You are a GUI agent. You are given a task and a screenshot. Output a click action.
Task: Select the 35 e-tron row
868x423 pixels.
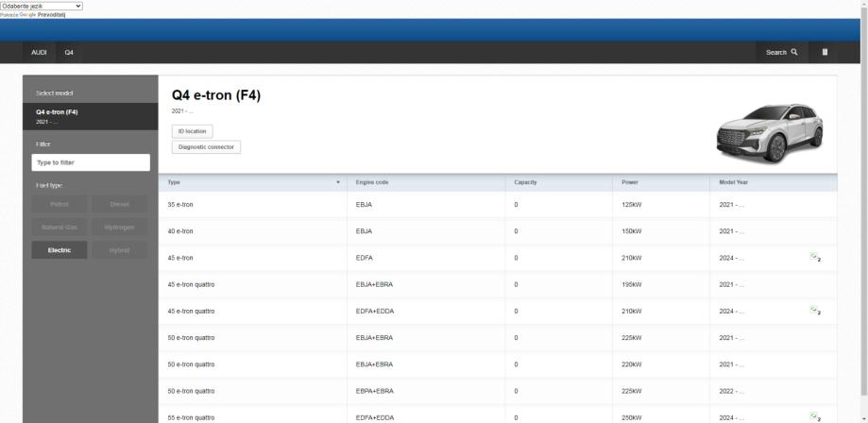(x=498, y=204)
